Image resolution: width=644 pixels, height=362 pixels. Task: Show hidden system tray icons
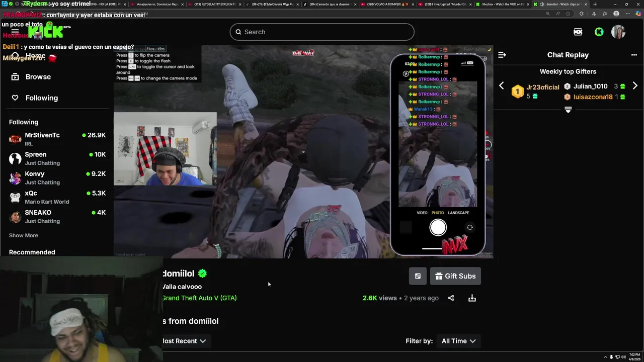(x=605, y=357)
